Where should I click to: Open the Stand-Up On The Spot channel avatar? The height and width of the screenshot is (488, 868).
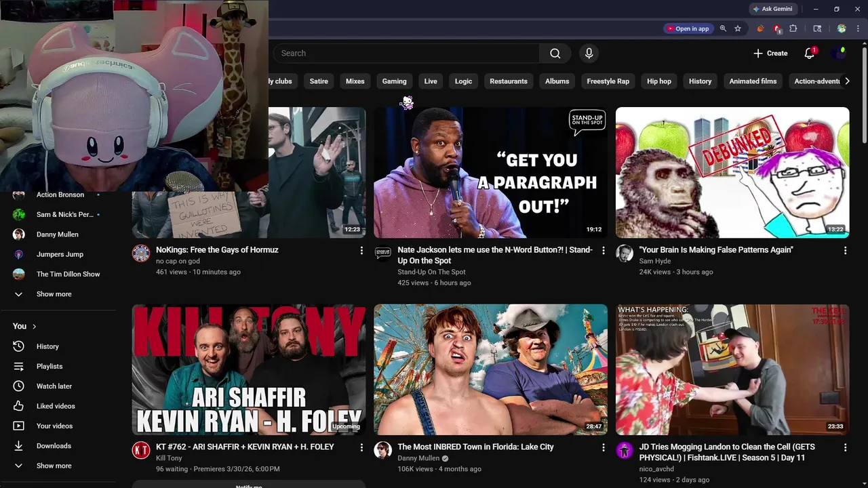[x=383, y=253]
